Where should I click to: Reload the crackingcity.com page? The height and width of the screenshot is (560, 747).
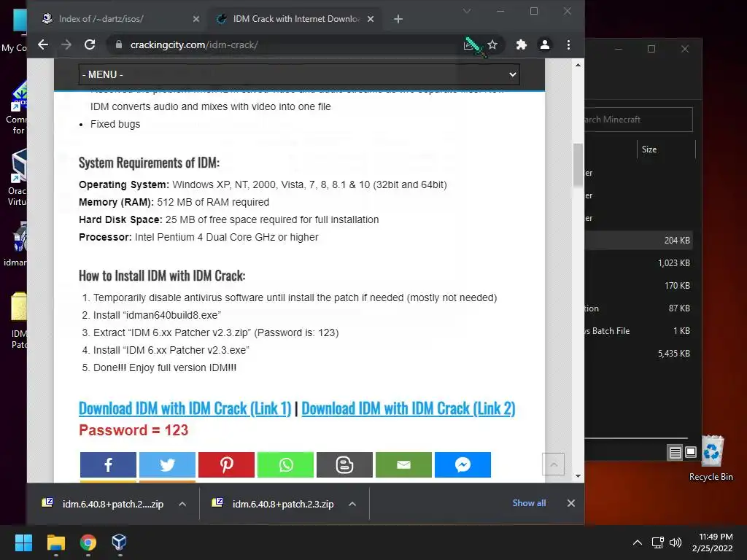pos(90,44)
